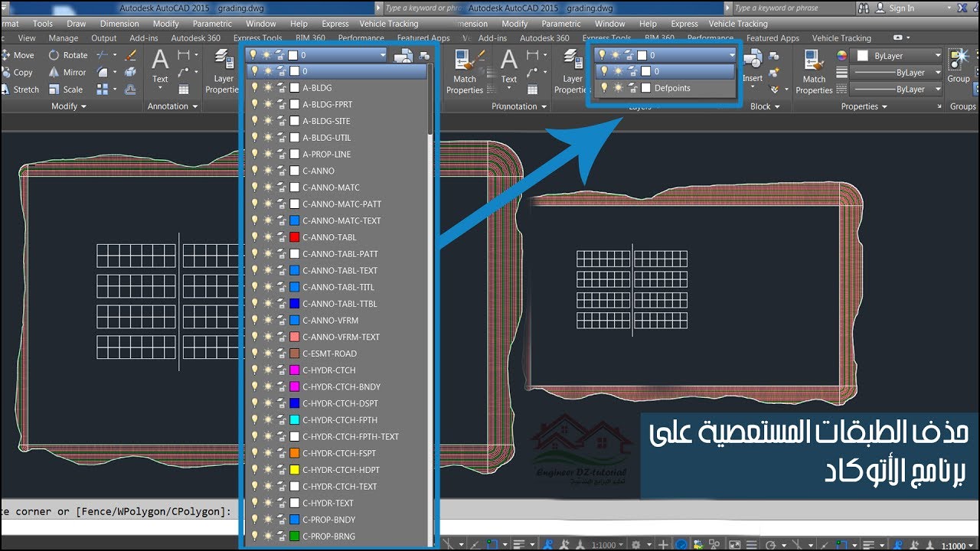Switch to Output ribbon tab
This screenshot has width=980, height=551.
(x=104, y=38)
